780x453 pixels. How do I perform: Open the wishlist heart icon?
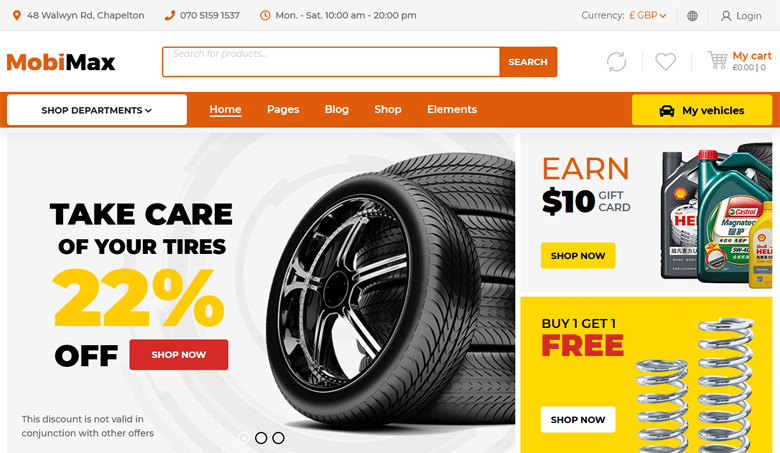665,62
